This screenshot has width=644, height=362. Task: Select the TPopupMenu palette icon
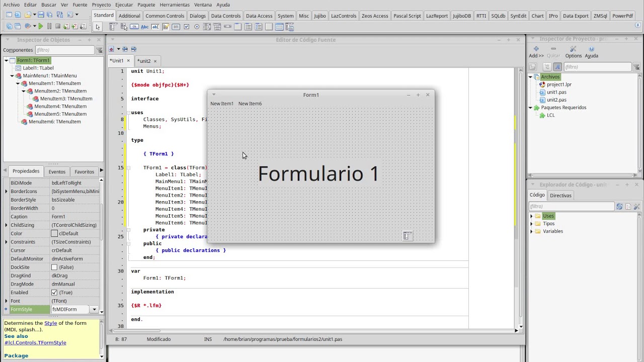point(123,27)
